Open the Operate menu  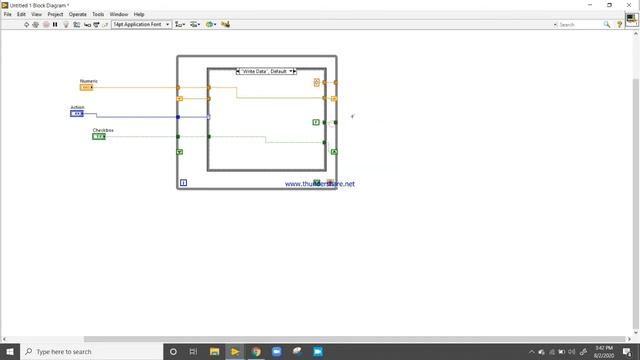[78, 14]
